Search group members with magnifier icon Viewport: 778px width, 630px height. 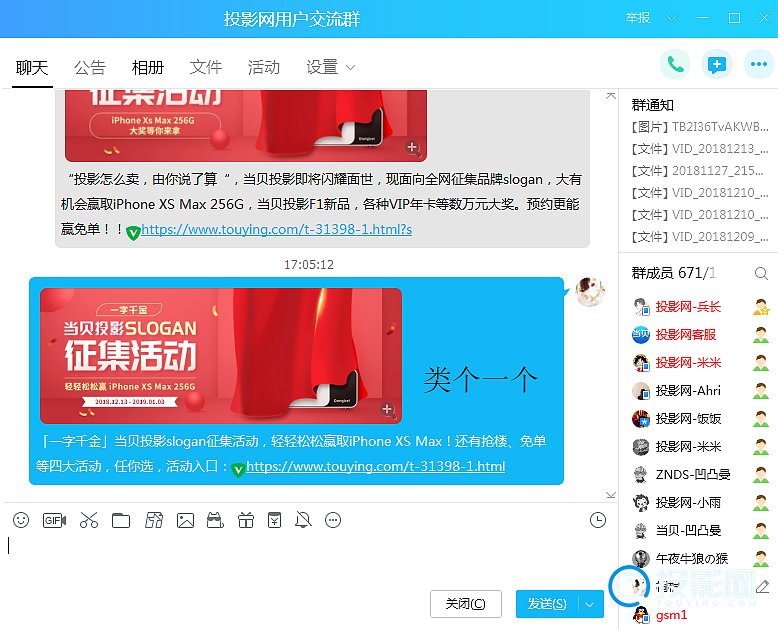(761, 273)
